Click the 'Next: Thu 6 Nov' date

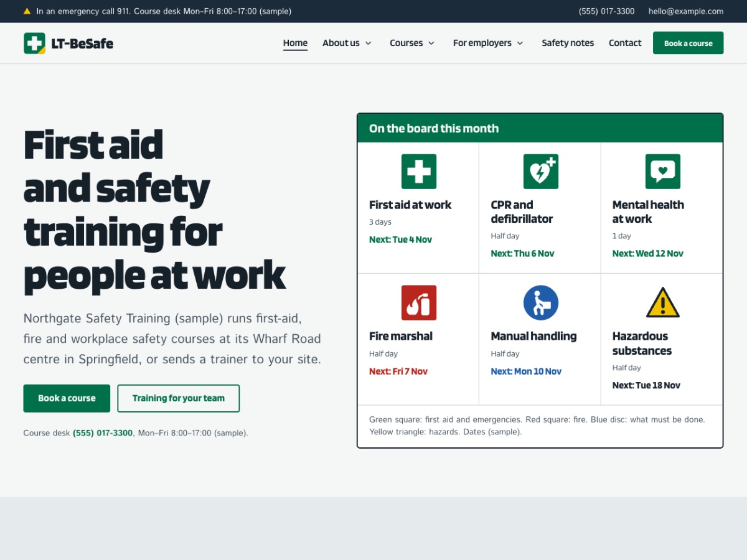[522, 253]
